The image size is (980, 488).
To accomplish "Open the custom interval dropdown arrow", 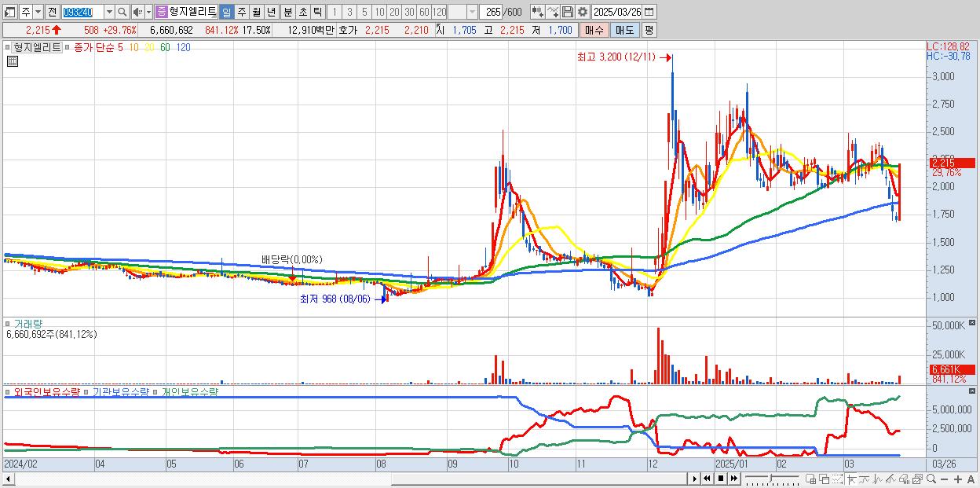I will [472, 12].
